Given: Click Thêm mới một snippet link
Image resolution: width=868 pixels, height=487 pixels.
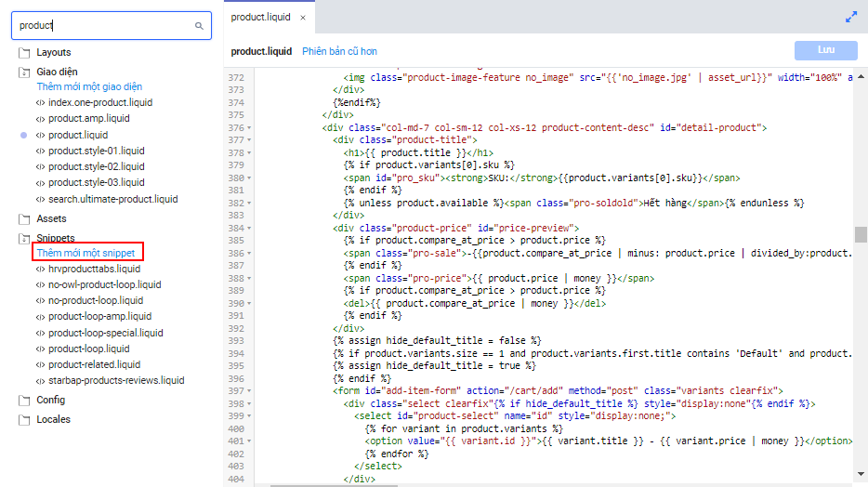Looking at the screenshot, I should 85,253.
